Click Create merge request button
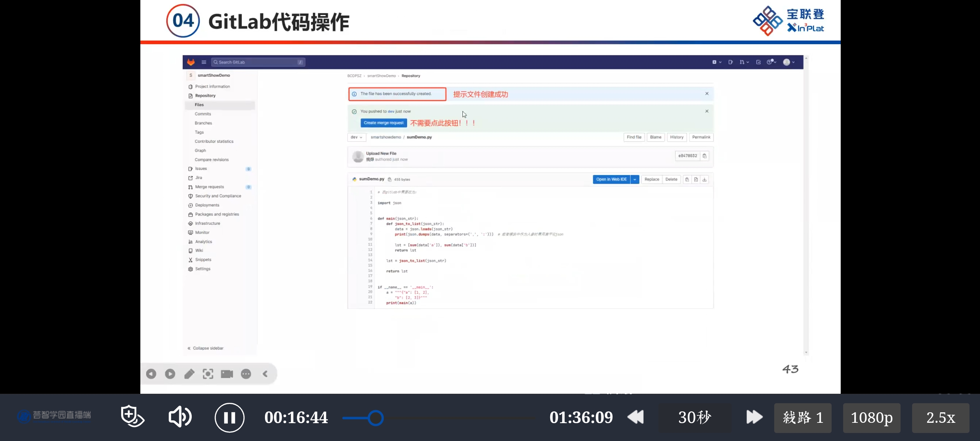This screenshot has height=441, width=980. 384,123
